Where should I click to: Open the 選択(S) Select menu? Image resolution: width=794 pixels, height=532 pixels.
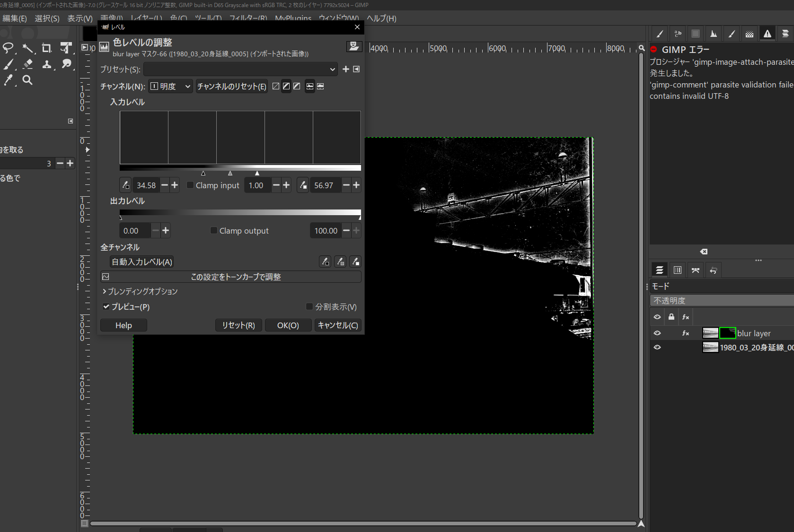coord(47,18)
